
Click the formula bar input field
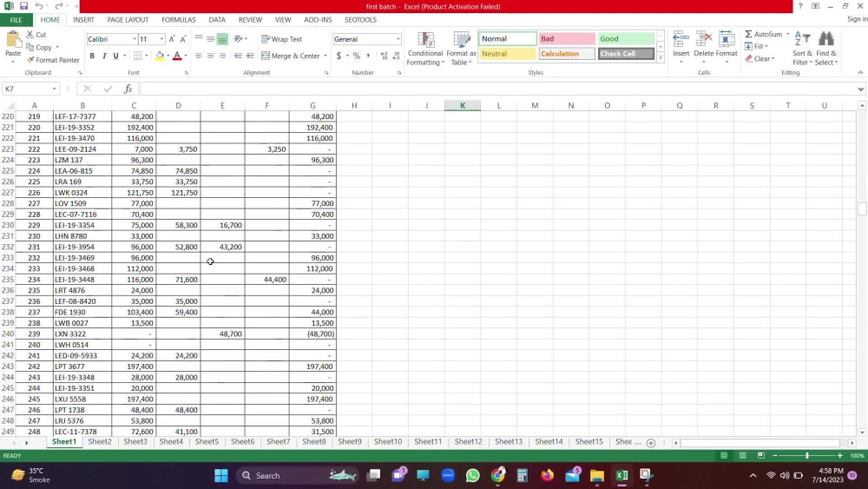[498, 89]
